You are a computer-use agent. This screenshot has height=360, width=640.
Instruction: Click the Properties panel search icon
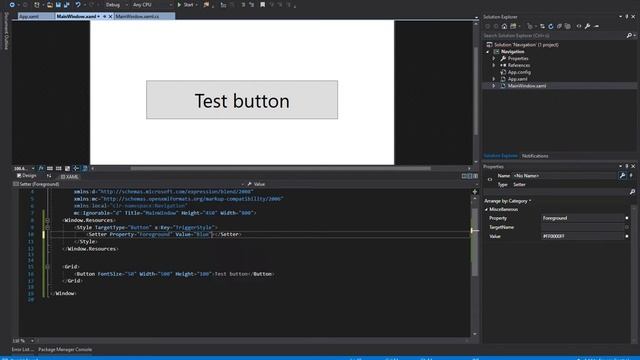pos(632,191)
